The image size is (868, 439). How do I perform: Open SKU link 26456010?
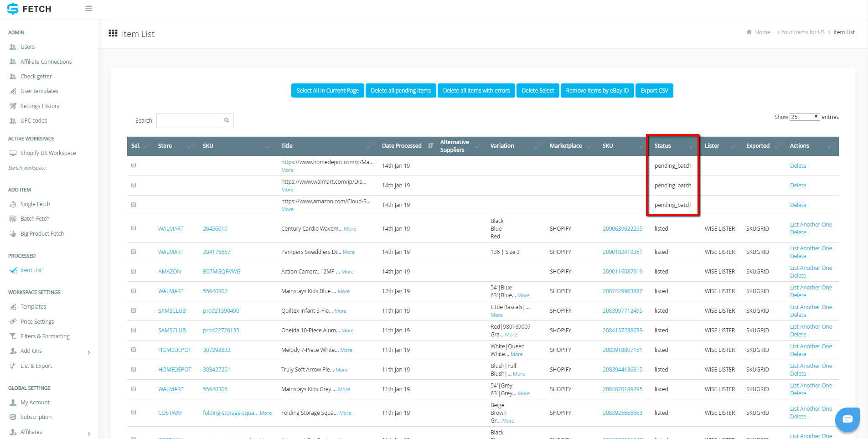(215, 229)
